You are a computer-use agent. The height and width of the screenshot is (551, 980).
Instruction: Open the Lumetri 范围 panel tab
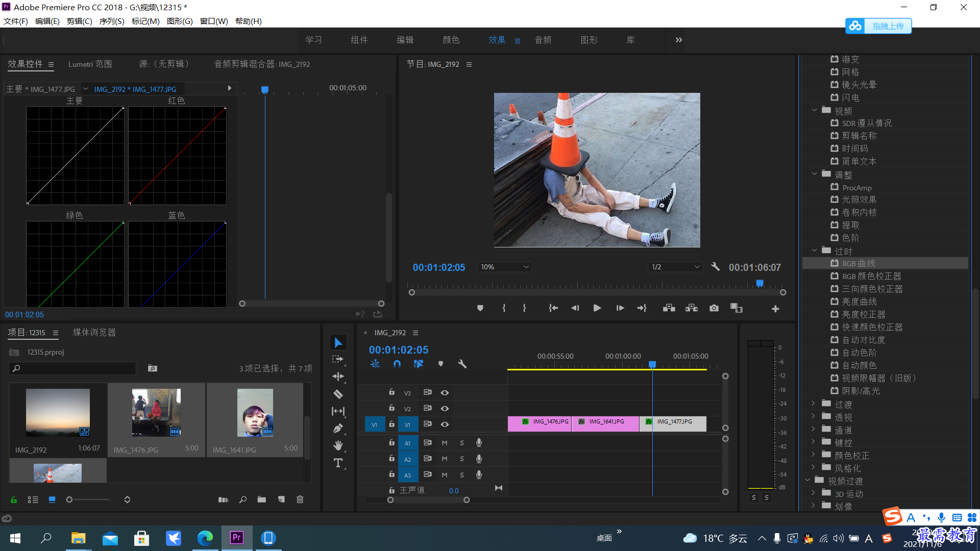point(90,64)
